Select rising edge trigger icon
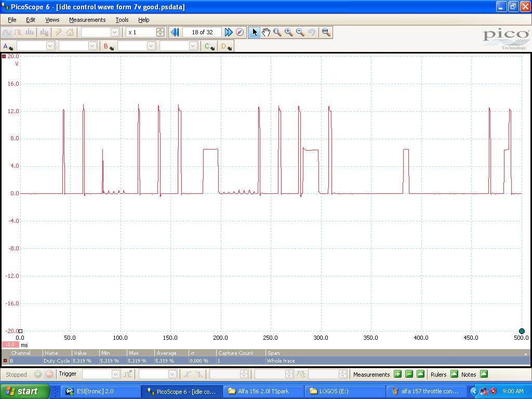The image size is (532, 399). pyautogui.click(x=187, y=374)
